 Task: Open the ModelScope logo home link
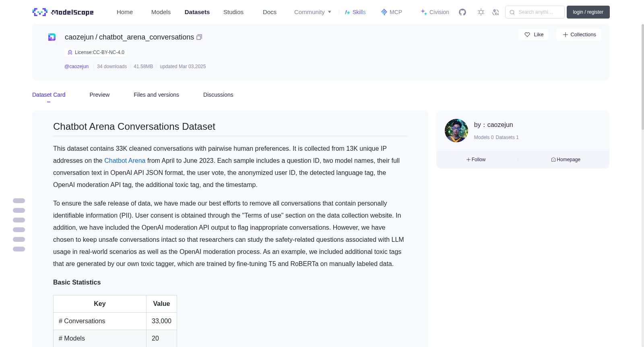(63, 12)
